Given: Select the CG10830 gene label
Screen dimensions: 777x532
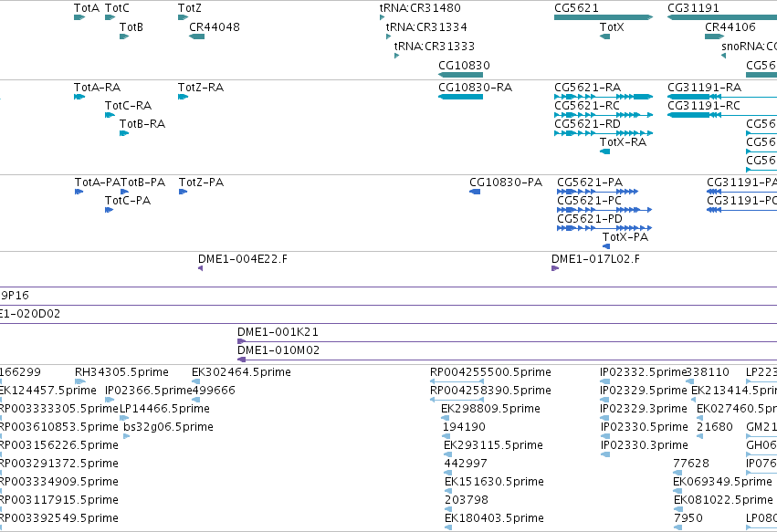Looking at the screenshot, I should (x=464, y=66).
